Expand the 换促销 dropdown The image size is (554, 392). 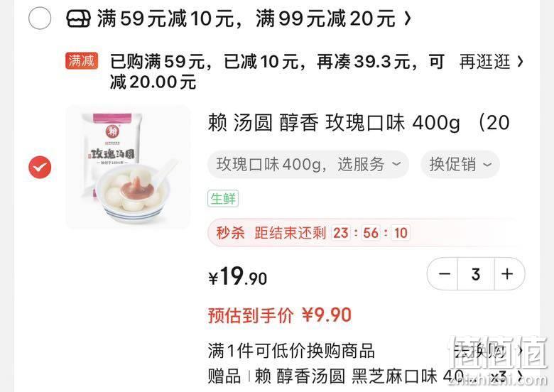click(x=460, y=164)
